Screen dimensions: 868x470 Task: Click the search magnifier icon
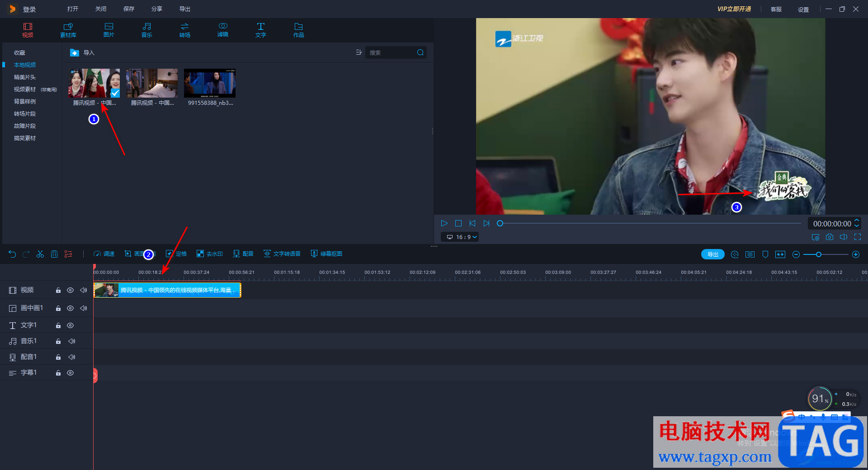point(420,52)
